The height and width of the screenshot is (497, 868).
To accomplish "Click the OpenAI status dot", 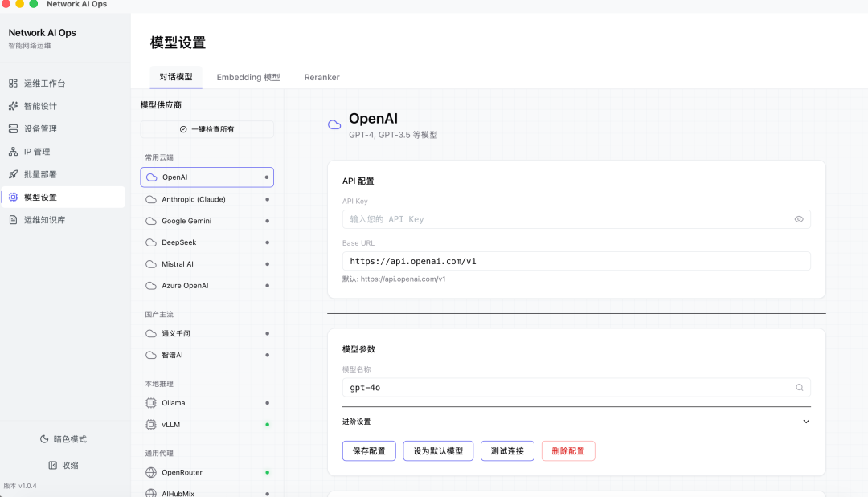I will pyautogui.click(x=267, y=177).
